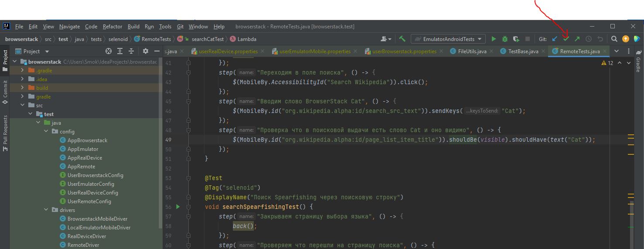Open the Navigate menu

coord(70,27)
